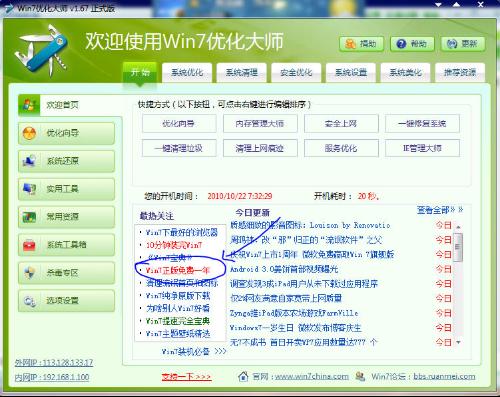This screenshot has height=397, width=500.
Task: Switch to the 开始 tab
Action: point(140,72)
